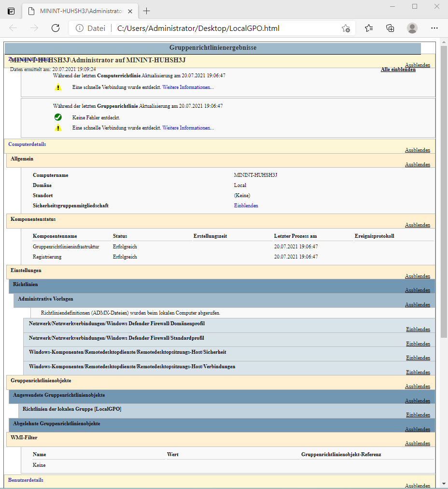Expand the Firewall/Standardprofil row with Einblenden
This screenshot has height=489, width=448.
[418, 344]
